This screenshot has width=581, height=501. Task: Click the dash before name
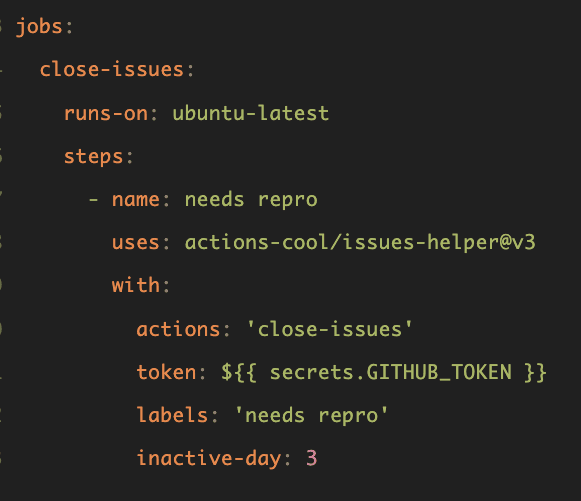[93, 200]
